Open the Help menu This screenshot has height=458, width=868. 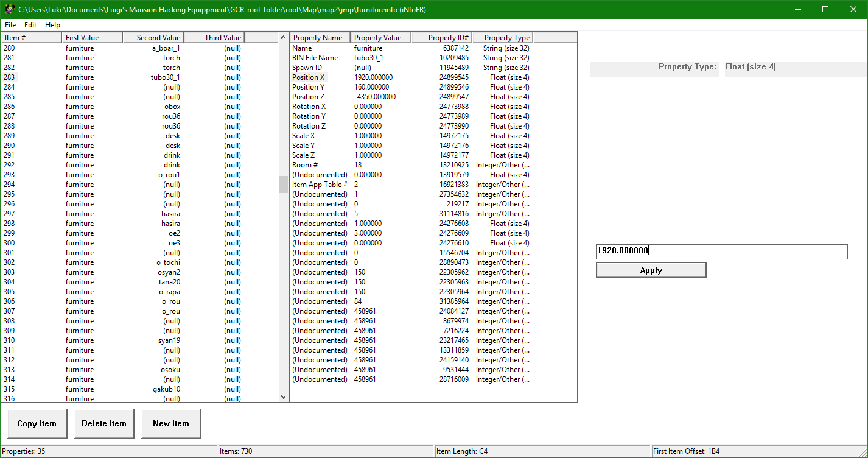click(x=52, y=25)
